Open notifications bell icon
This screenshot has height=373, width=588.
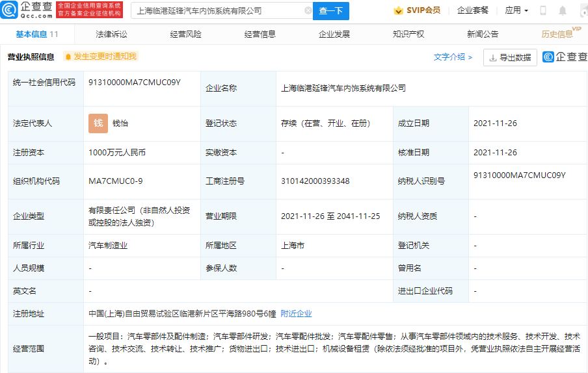pos(563,10)
